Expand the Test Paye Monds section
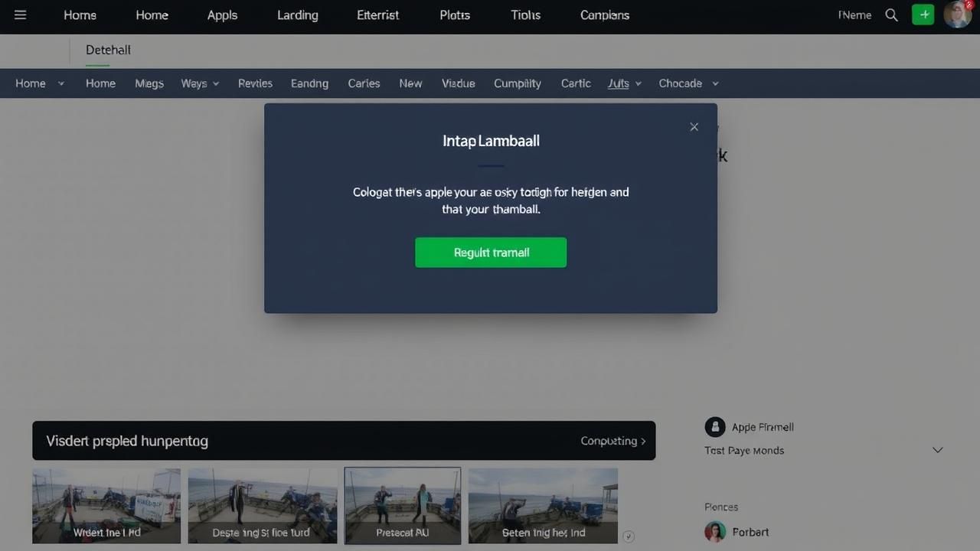 [x=937, y=450]
